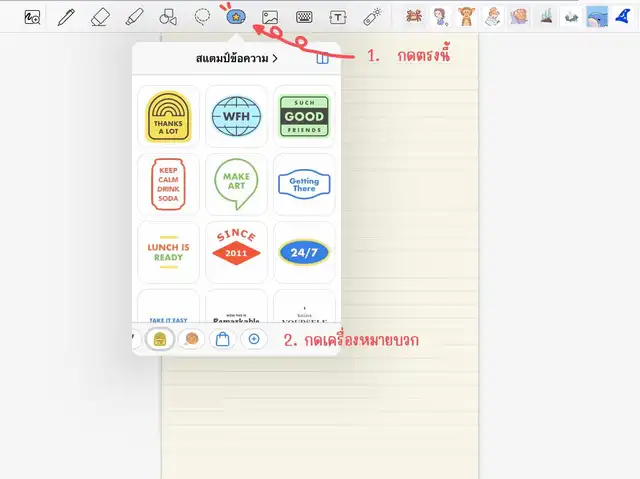Image resolution: width=640 pixels, height=479 pixels.
Task: Select the Text box tool
Action: [338, 17]
